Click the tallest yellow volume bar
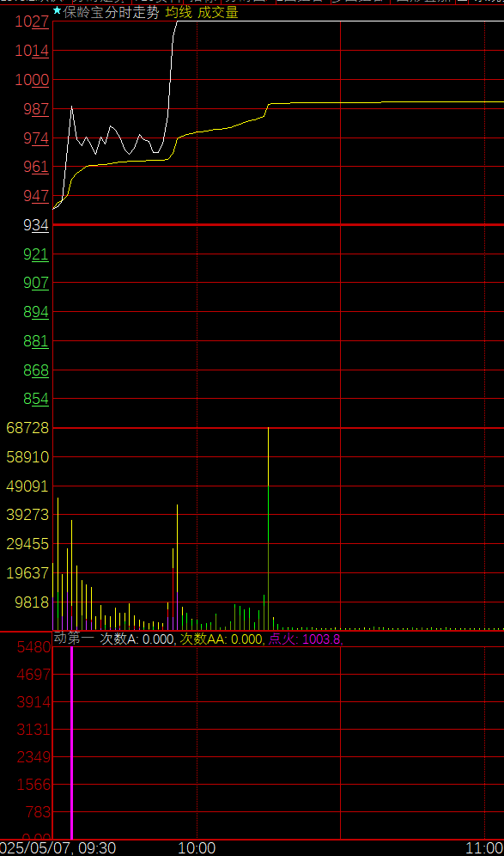504x856 pixels. (269, 529)
